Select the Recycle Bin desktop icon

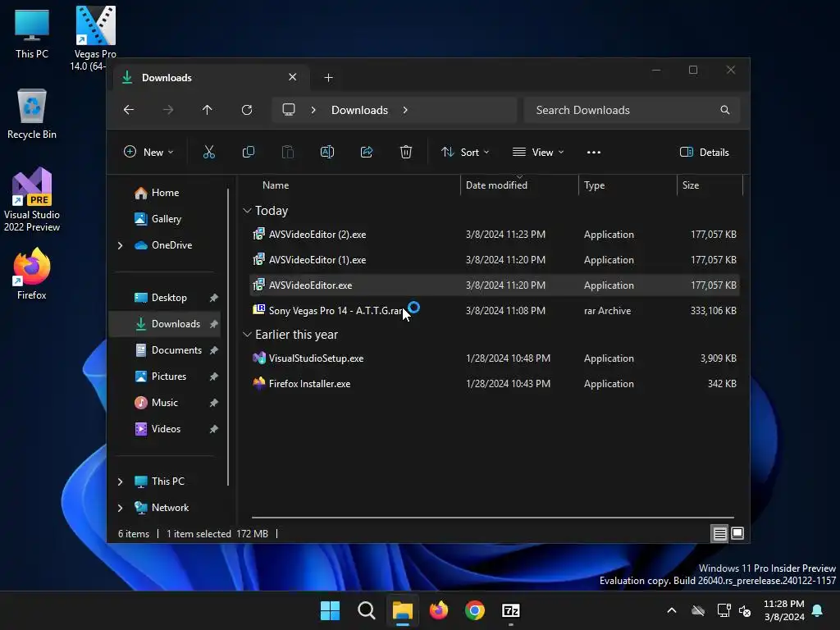(x=32, y=114)
